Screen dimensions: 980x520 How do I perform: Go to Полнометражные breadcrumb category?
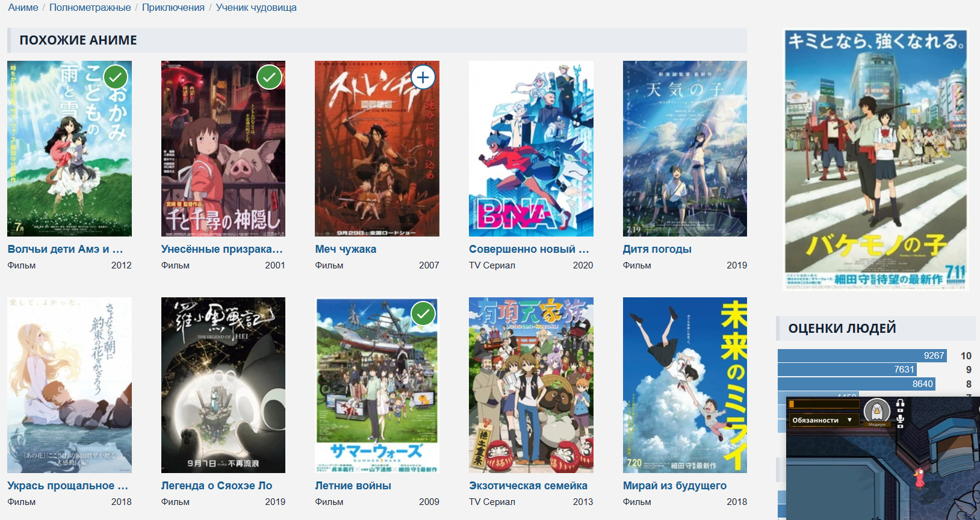90,8
